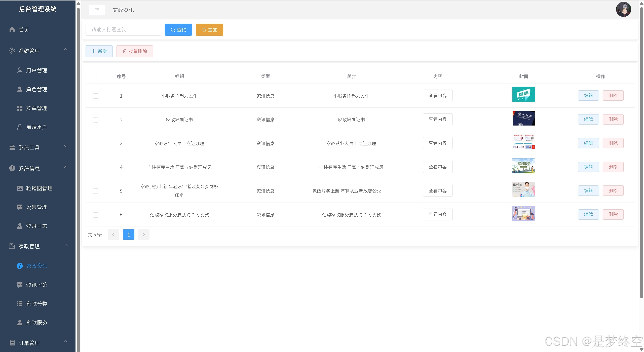
Task: Click the grid icon beside 家政分类
Action: (x=20, y=304)
